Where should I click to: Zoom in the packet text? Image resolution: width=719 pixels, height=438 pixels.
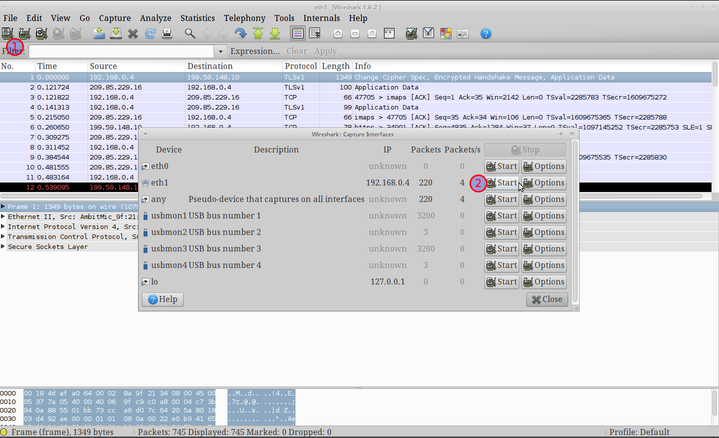pos(338,33)
